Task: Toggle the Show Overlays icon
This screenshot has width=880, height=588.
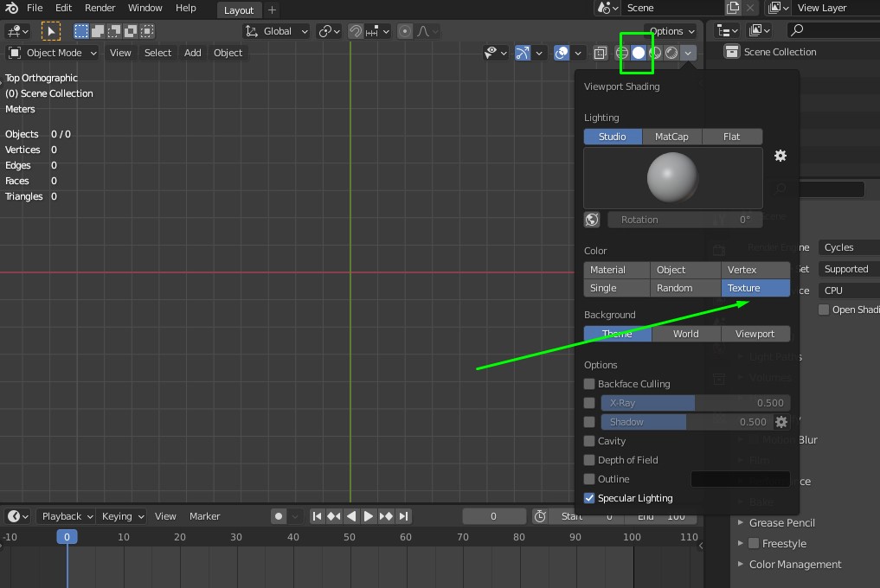Action: 562,53
